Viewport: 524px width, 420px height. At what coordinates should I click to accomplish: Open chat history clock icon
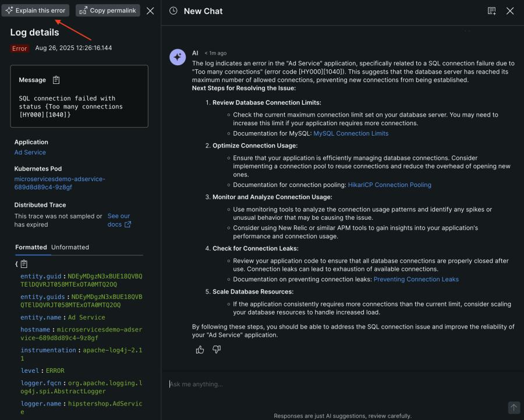pyautogui.click(x=173, y=10)
